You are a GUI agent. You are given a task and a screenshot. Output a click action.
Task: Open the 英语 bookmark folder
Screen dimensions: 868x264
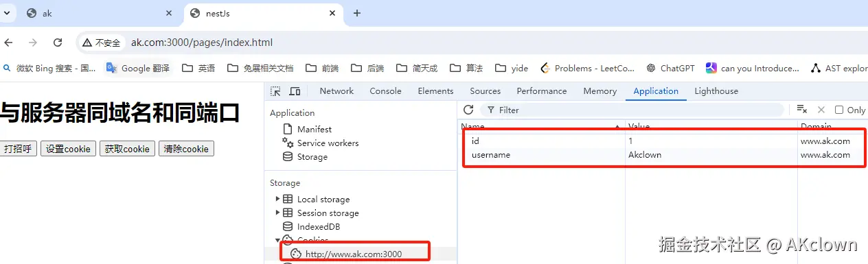point(198,68)
